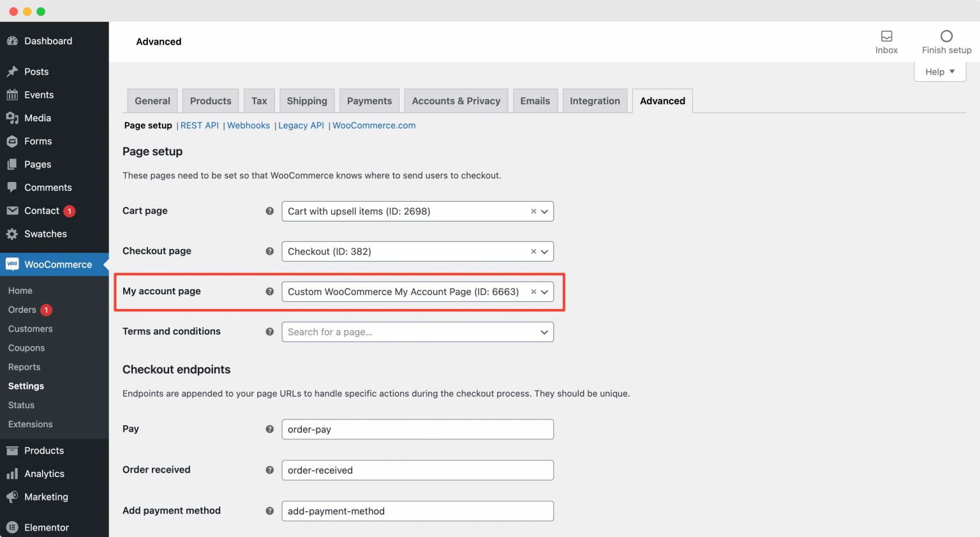Open the Swatches gear icon
980x537 pixels.
coord(13,234)
